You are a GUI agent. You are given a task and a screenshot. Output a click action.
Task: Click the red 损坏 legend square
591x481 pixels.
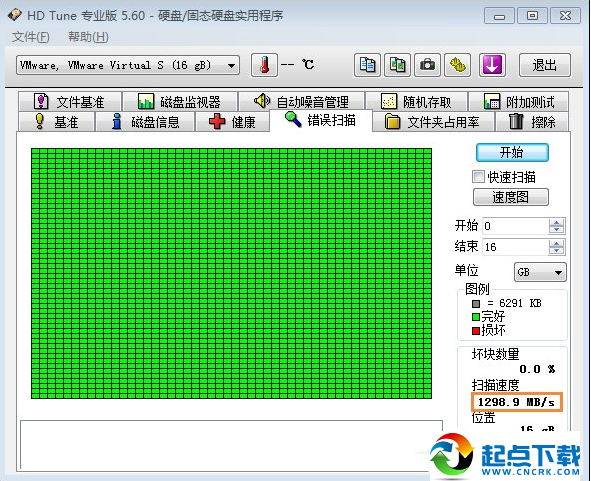pyautogui.click(x=476, y=331)
